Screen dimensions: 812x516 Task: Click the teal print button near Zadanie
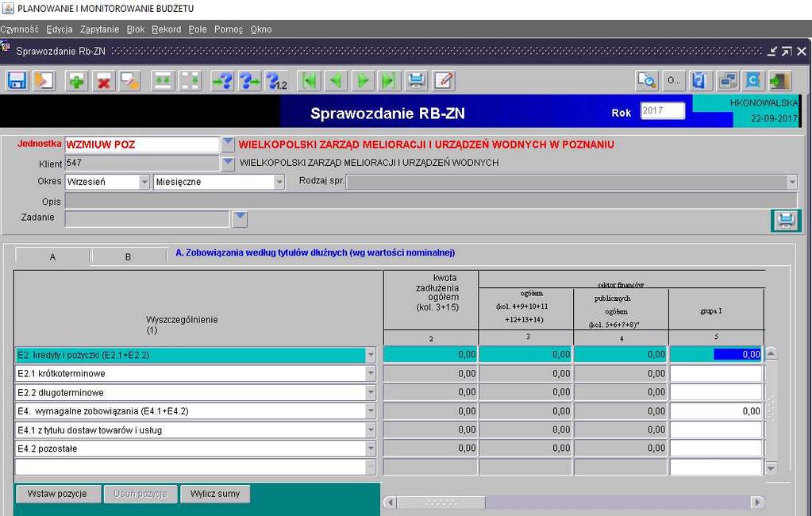click(786, 221)
